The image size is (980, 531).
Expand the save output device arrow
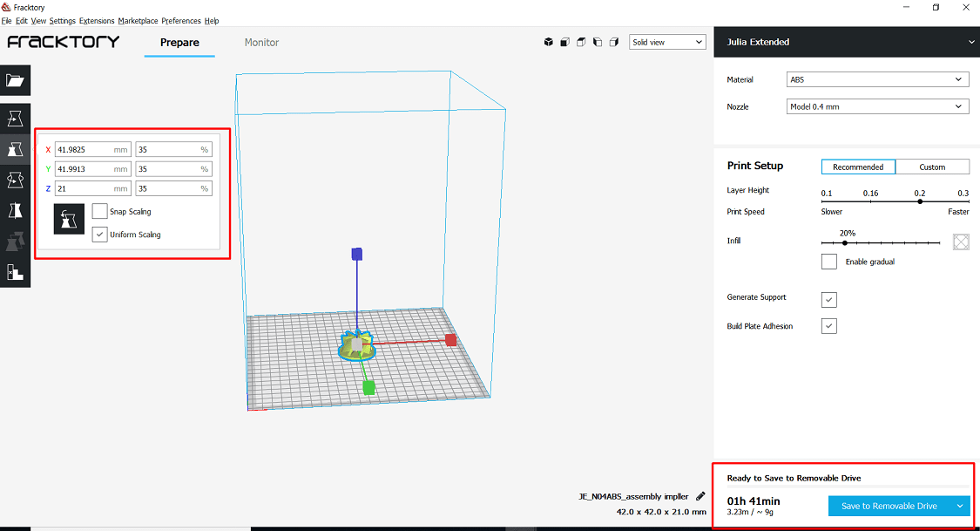click(960, 506)
